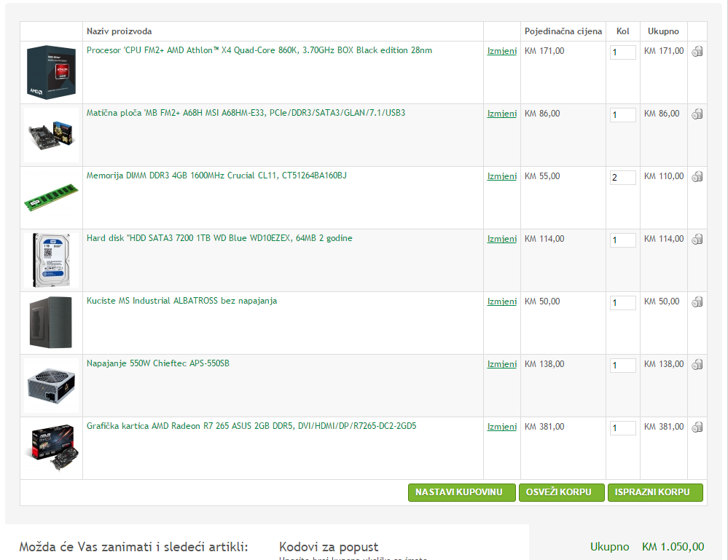Click the OSVEŽI KORPU button
The width and height of the screenshot is (728, 560).
click(562, 492)
